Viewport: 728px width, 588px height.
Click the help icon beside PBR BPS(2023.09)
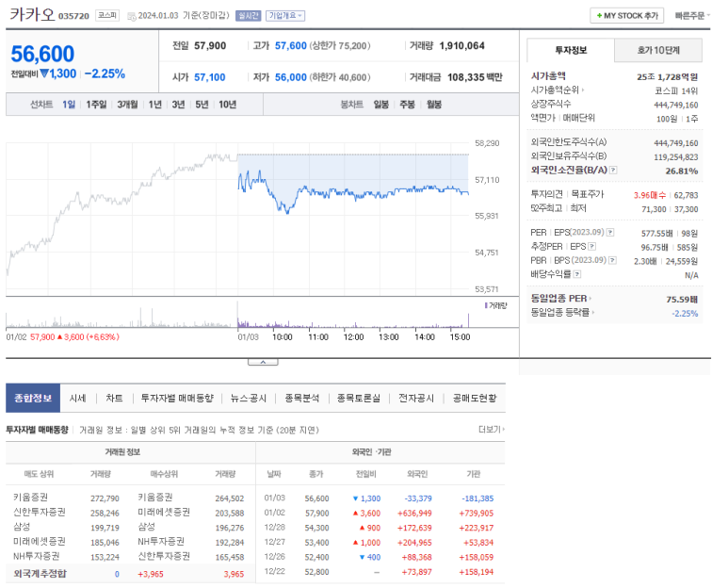pos(612,260)
